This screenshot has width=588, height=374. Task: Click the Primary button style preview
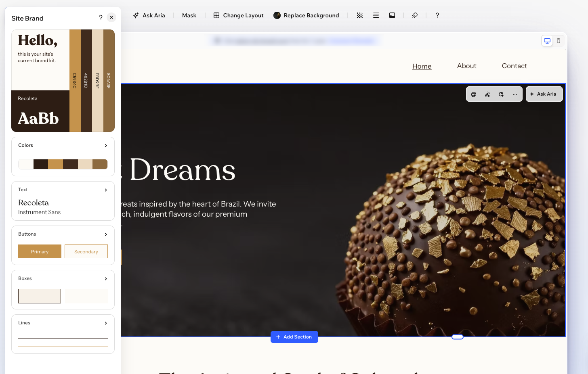(x=40, y=251)
